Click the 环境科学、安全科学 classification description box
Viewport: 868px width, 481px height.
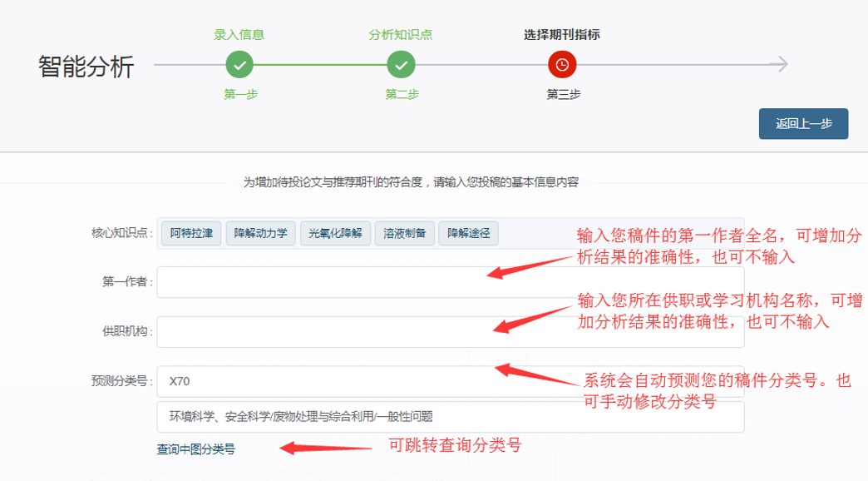450,417
